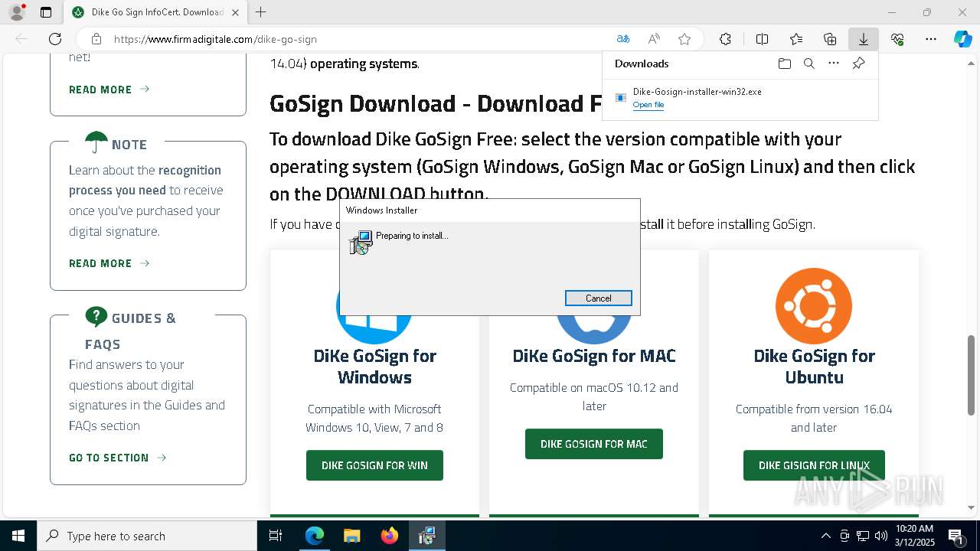The width and height of the screenshot is (980, 551).
Task: Click the address bar URL
Action: [x=215, y=39]
